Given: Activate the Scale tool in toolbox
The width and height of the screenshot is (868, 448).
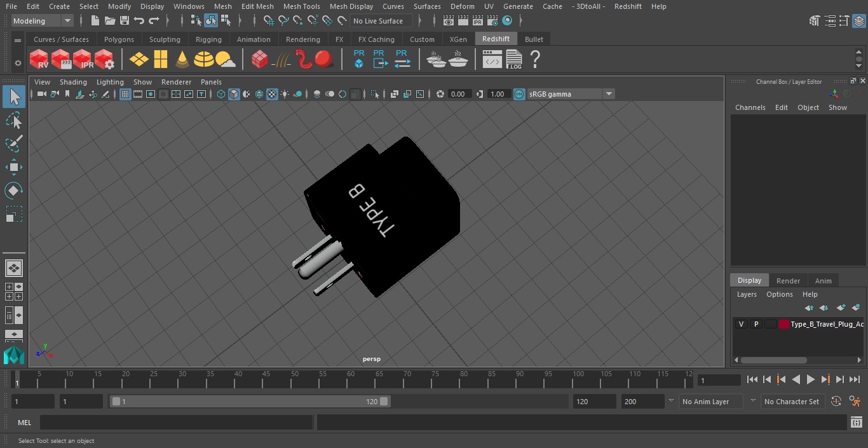Looking at the screenshot, I should (x=14, y=214).
